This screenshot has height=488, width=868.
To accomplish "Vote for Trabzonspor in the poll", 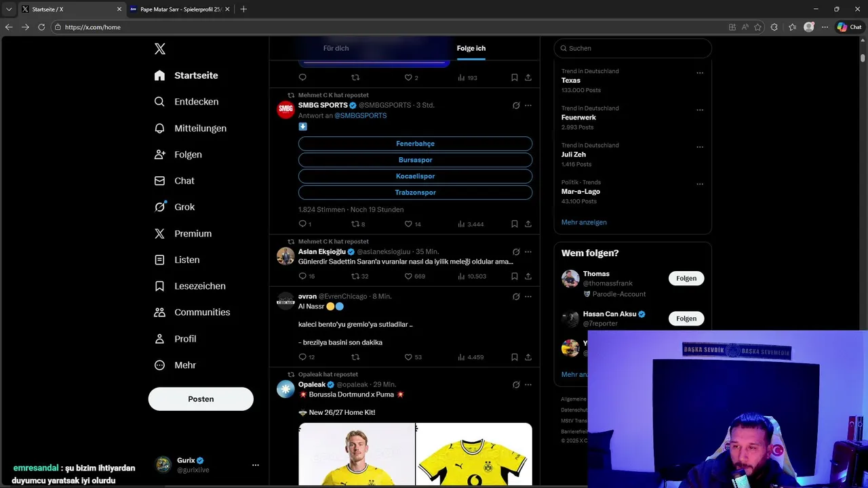I will coord(415,192).
